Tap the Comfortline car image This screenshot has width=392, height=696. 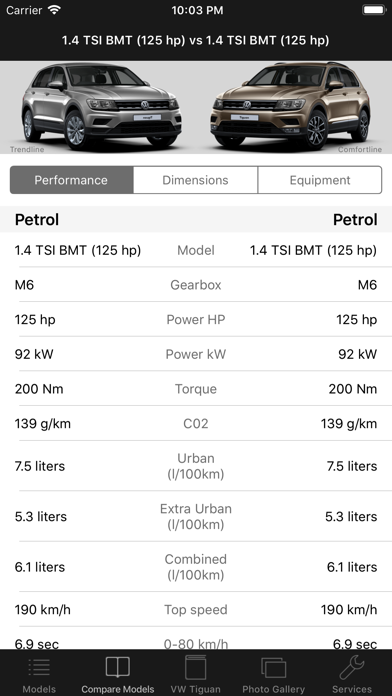click(290, 105)
